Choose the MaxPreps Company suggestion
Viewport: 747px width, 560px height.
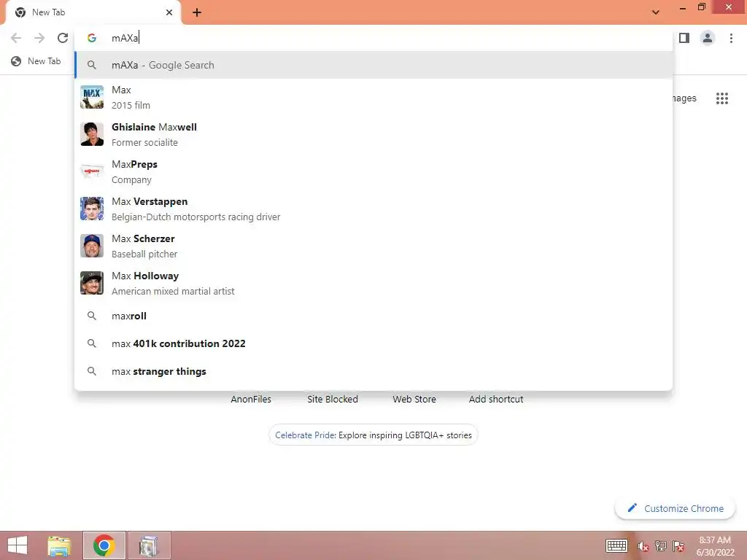373,171
